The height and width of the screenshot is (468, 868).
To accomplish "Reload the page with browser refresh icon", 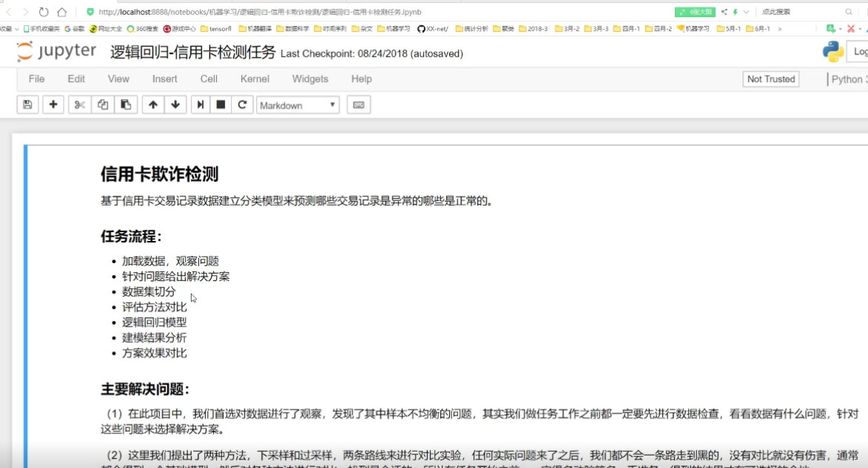I will click(44, 12).
